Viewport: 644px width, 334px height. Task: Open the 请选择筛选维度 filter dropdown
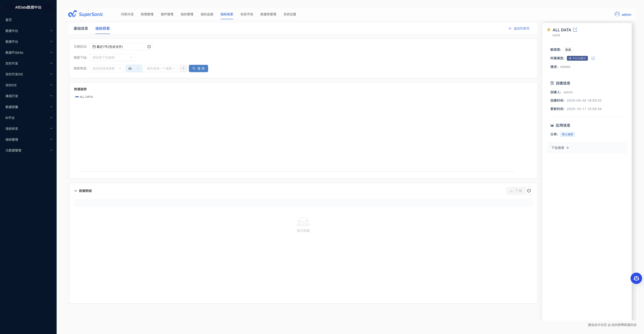[x=106, y=68]
